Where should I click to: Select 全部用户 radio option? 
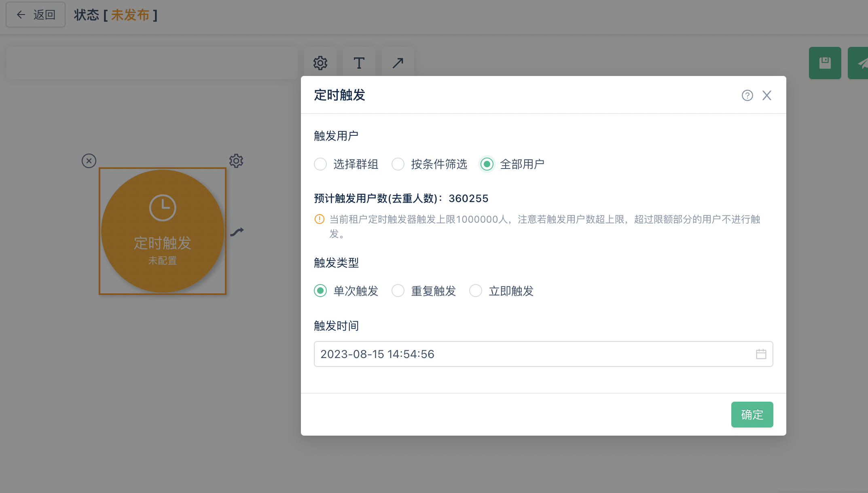click(x=512, y=164)
